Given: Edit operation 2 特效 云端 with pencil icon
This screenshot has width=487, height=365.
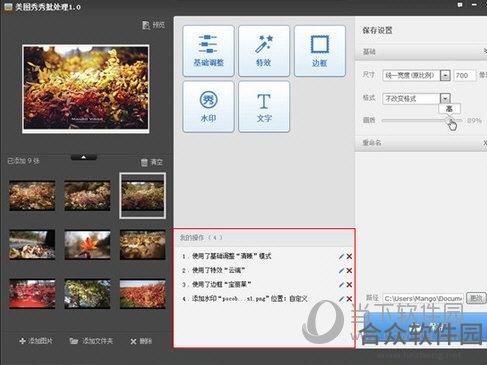Looking at the screenshot, I should [341, 270].
